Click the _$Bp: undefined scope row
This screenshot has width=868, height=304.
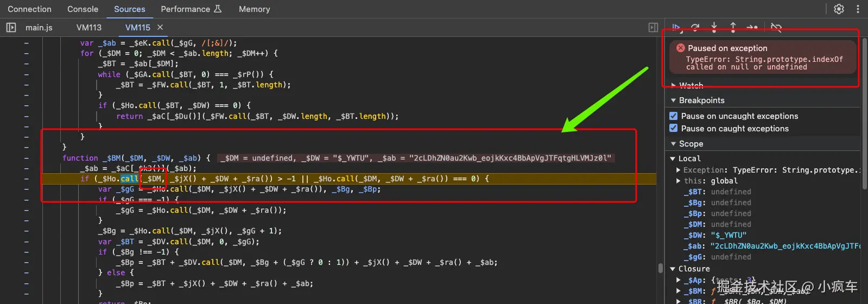pos(718,213)
